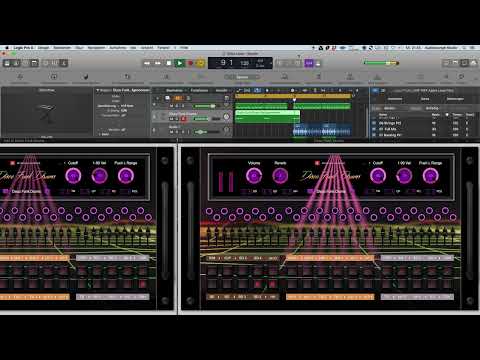Toggle the purple count-in button
The height and width of the screenshot is (360, 480).
click(309, 63)
